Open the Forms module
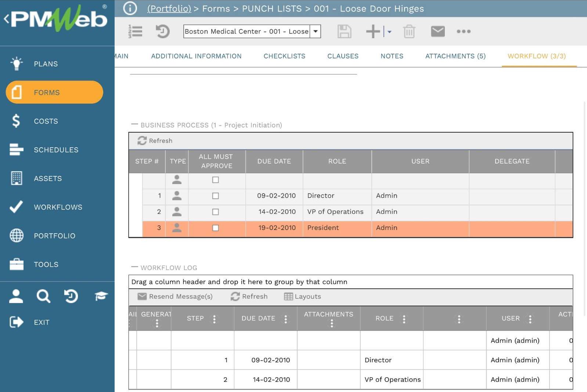 54,92
